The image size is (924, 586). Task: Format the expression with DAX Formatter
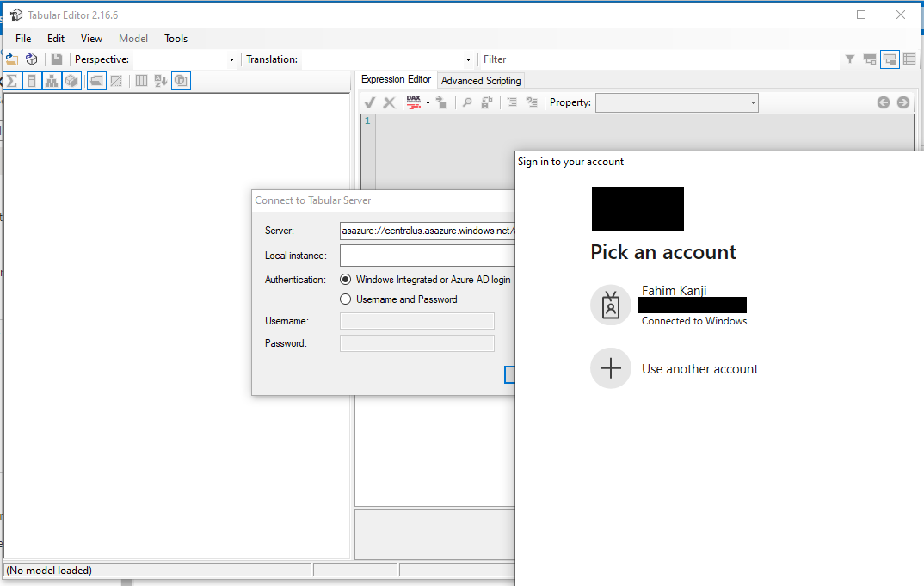(x=413, y=102)
